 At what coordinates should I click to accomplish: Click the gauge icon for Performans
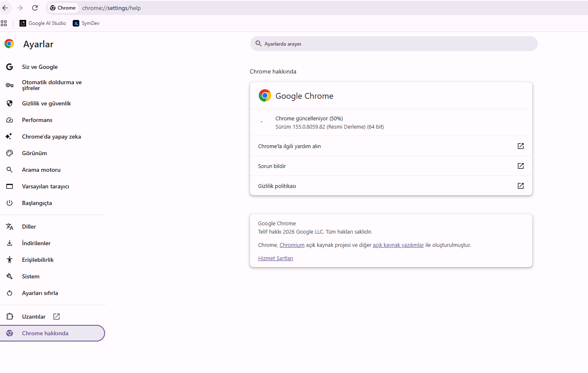tap(10, 120)
